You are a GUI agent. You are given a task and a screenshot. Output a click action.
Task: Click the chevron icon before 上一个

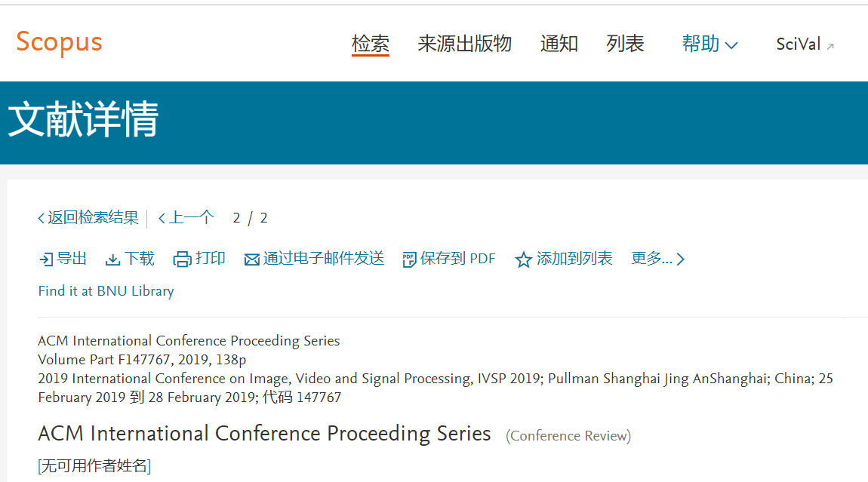(x=162, y=219)
